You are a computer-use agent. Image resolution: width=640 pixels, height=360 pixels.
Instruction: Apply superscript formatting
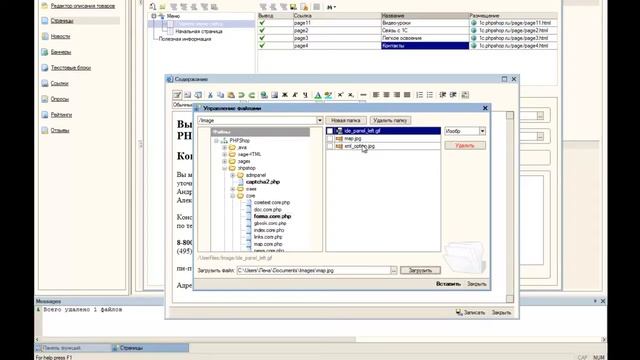tap(340, 95)
